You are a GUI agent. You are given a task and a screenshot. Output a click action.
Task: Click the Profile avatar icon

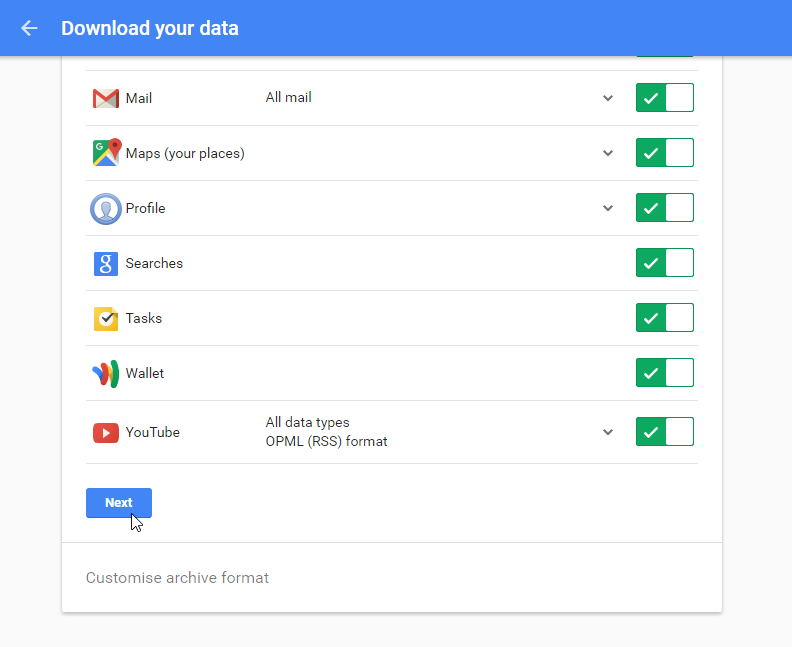(106, 208)
